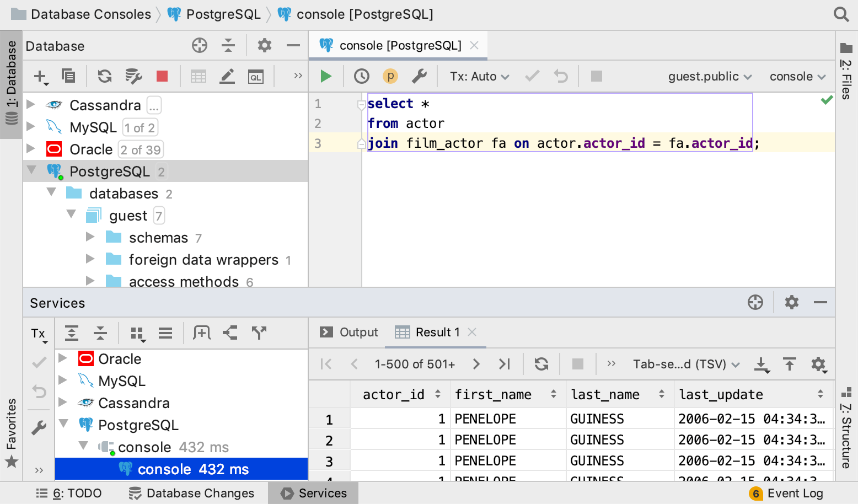This screenshot has height=504, width=858.
Task: Open 2: Files side tab
Action: (x=846, y=72)
